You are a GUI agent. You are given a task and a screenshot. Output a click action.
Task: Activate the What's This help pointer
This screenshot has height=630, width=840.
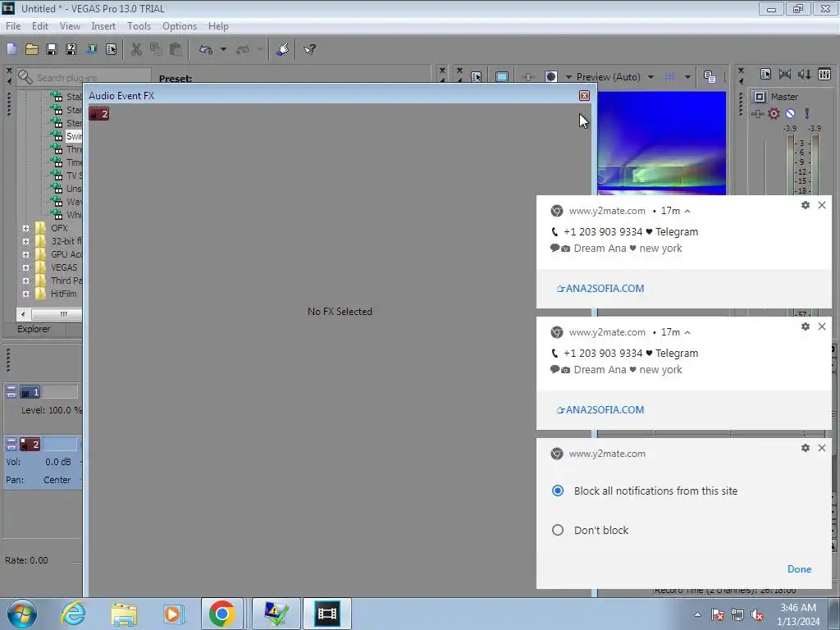tap(309, 49)
